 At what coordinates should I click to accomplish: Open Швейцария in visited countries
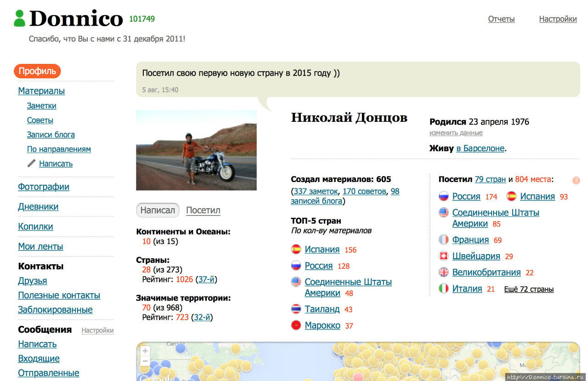(x=476, y=256)
